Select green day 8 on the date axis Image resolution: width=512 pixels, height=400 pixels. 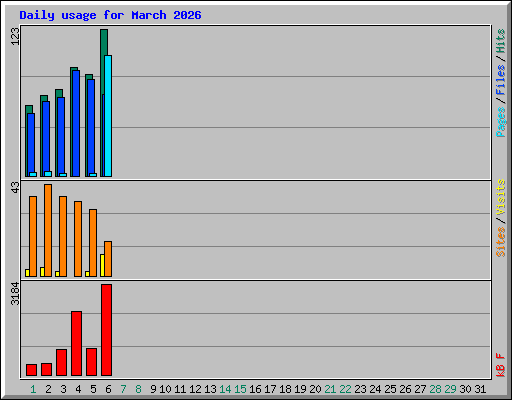coord(138,389)
